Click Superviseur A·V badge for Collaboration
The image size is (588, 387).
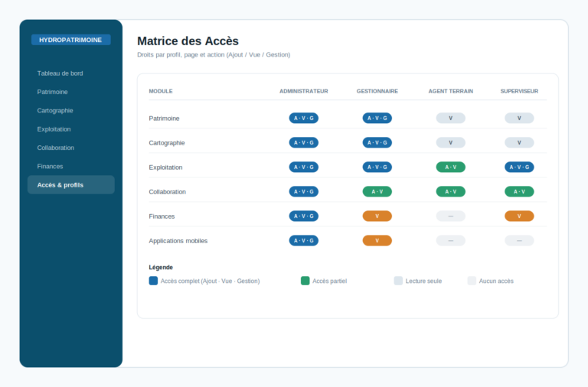coord(519,191)
